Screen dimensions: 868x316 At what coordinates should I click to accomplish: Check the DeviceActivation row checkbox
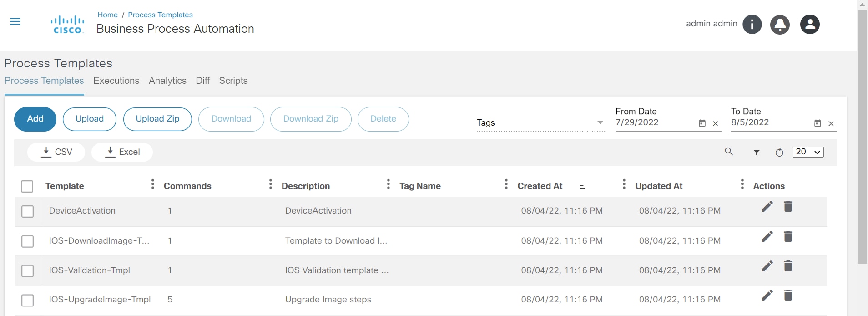[x=28, y=211]
